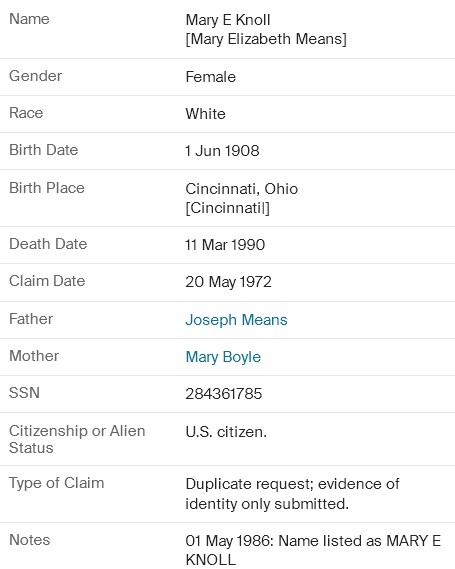Image resolution: width=455 pixels, height=569 pixels.
Task: Select the bracketed Mary Elizabeth Means text
Action: point(266,39)
